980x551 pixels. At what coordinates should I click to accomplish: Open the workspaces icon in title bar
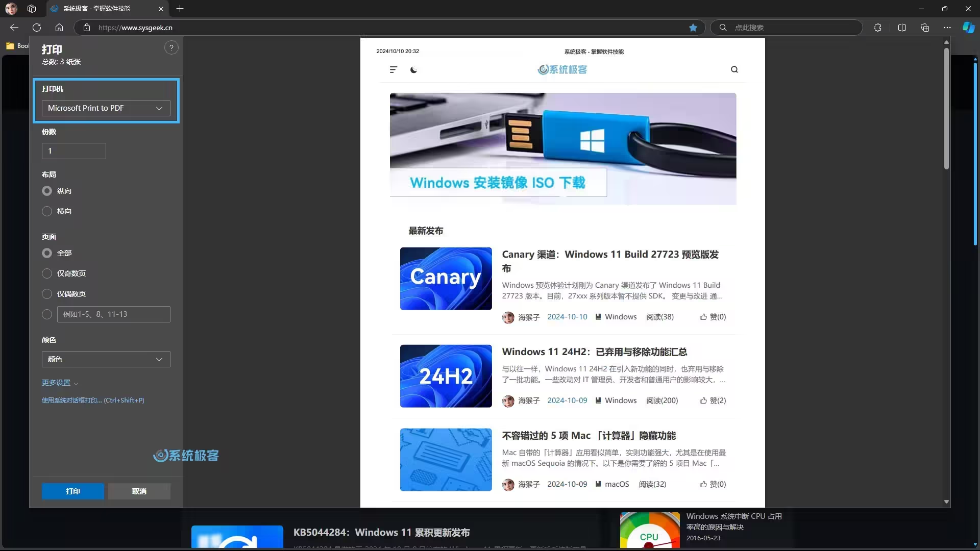pyautogui.click(x=32, y=9)
